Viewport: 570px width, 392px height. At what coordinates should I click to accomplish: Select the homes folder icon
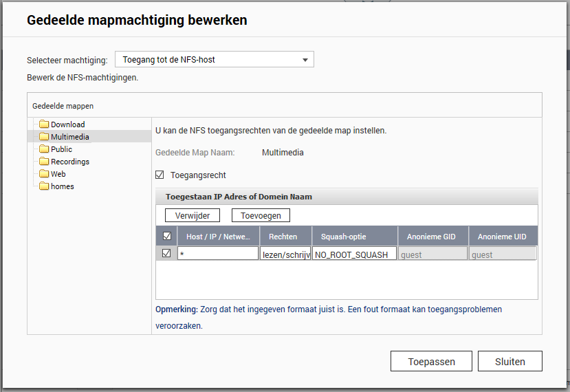(44, 186)
